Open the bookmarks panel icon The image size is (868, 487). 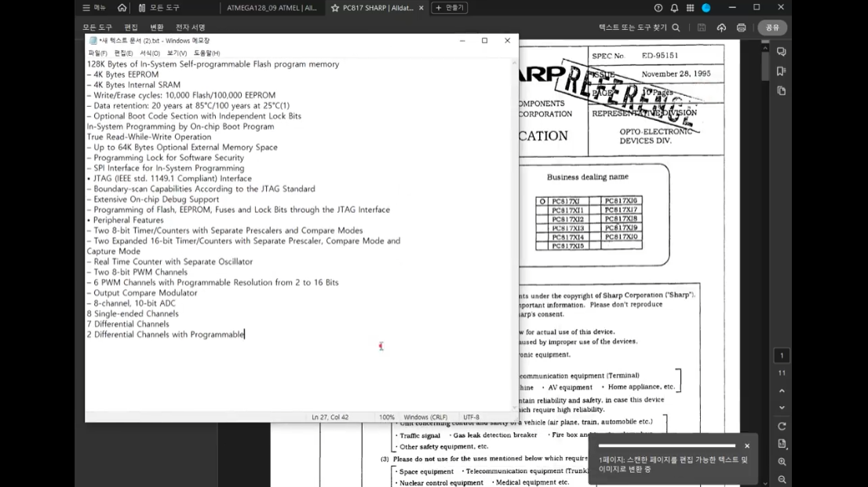pos(782,71)
